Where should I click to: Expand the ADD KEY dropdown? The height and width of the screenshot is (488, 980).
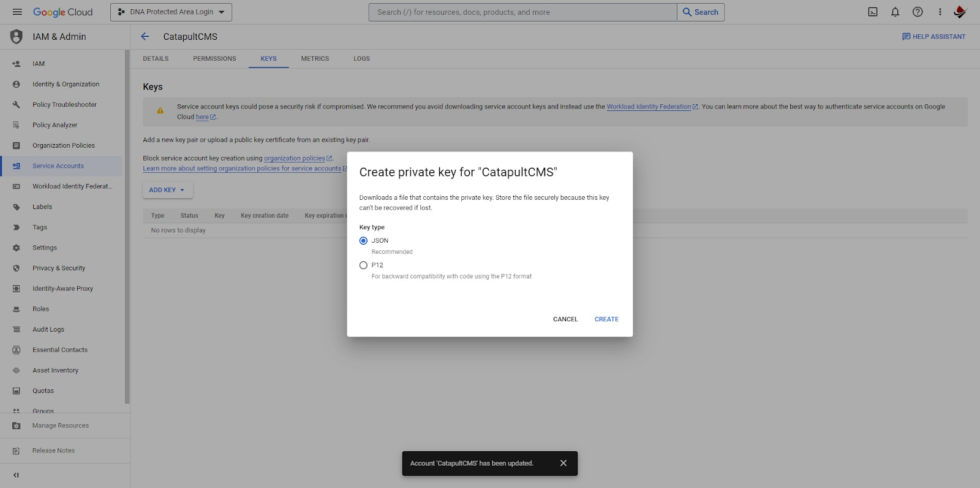(x=167, y=190)
